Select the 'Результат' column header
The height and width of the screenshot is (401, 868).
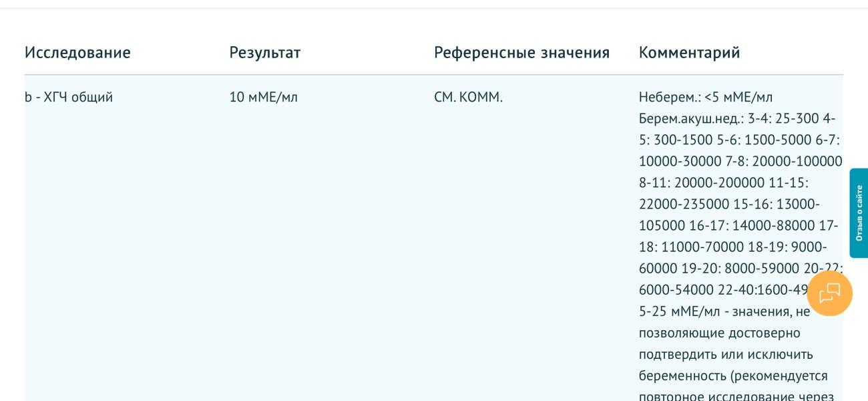[x=265, y=52]
